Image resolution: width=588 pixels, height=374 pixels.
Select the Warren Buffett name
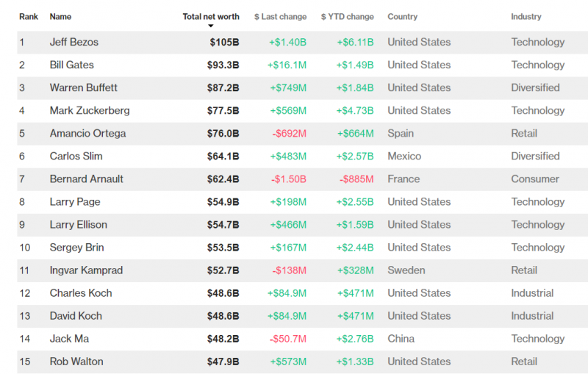click(x=84, y=87)
